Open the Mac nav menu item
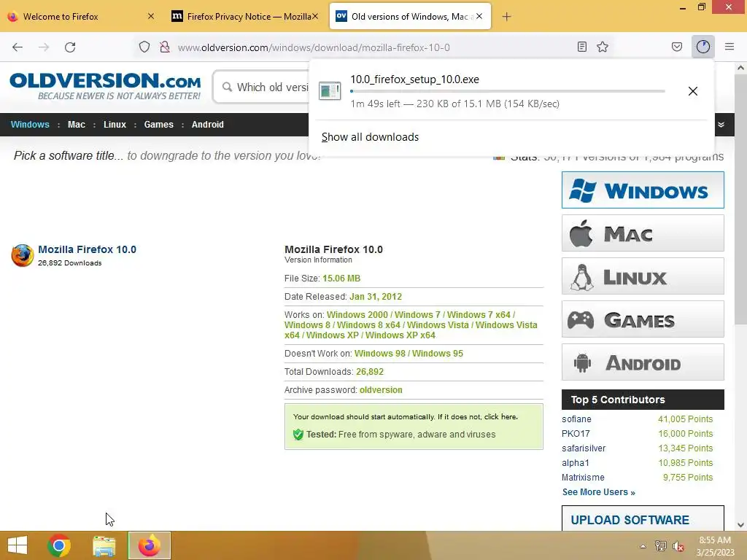This screenshot has width=747, height=560. click(x=76, y=124)
